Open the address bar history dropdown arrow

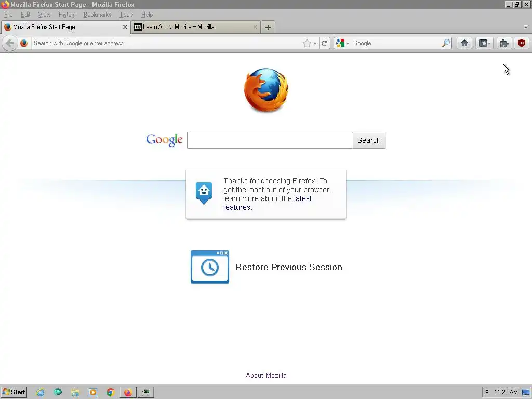pyautogui.click(x=315, y=44)
